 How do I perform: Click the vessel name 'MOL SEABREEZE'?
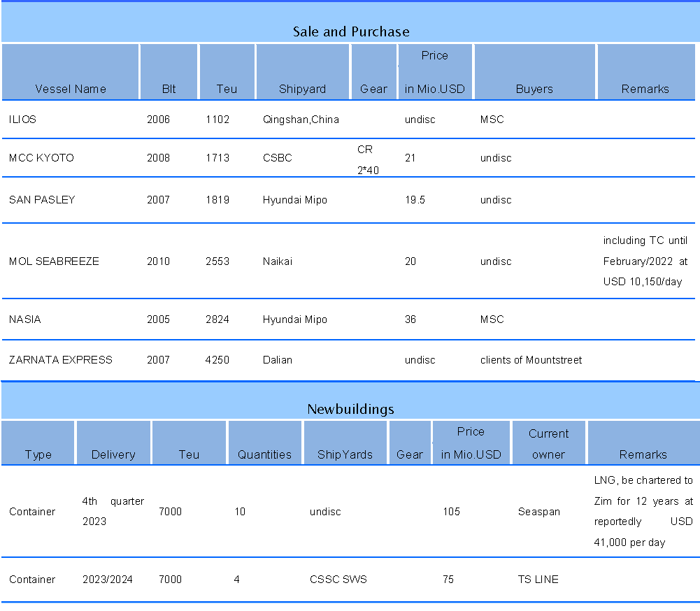coord(54,261)
